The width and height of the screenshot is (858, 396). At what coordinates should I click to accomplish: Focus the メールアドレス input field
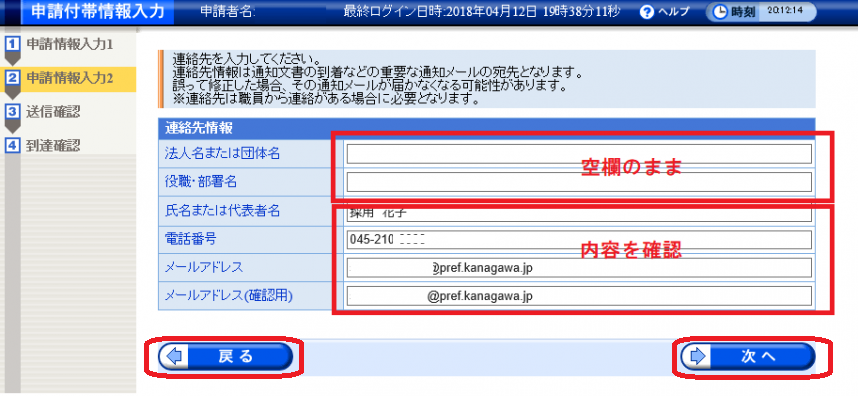(x=579, y=268)
